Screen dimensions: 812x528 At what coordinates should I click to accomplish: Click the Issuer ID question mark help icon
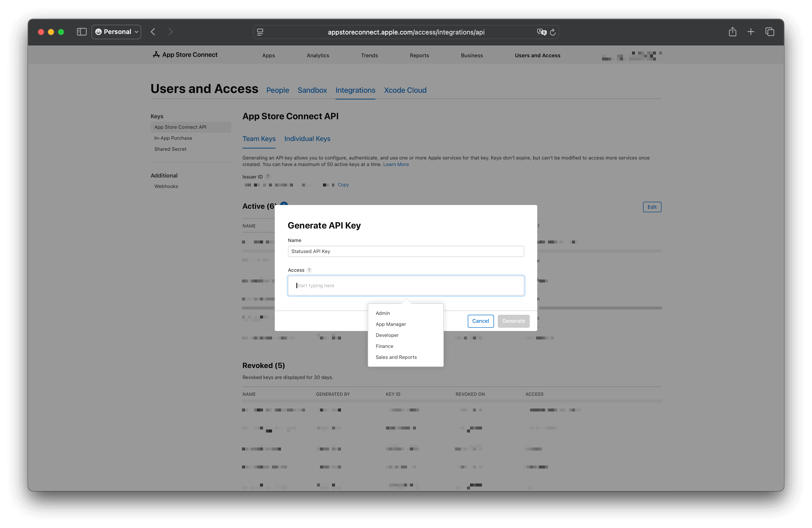tap(268, 176)
